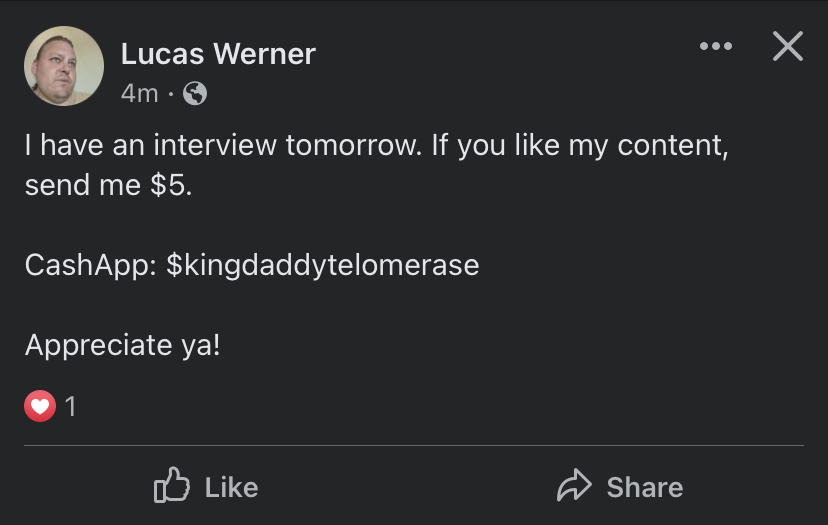828x525 pixels.
Task: Click the globe public audience icon
Action: tap(195, 93)
